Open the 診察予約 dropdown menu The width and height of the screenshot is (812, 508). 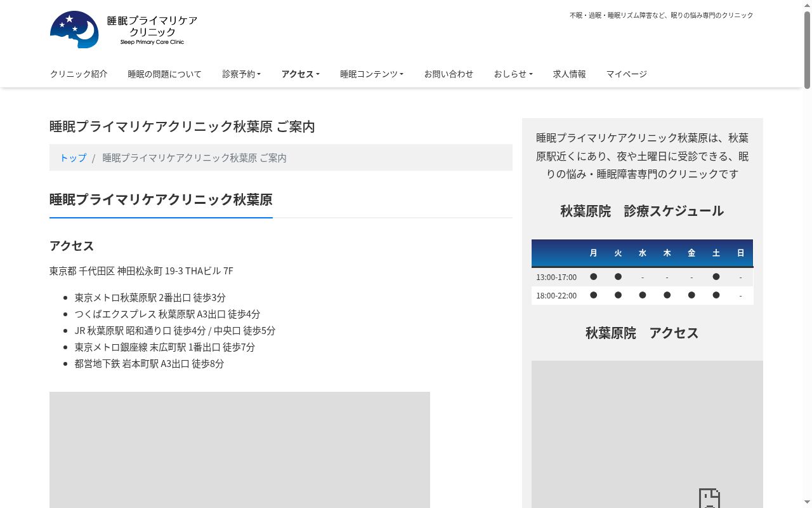[242, 74]
